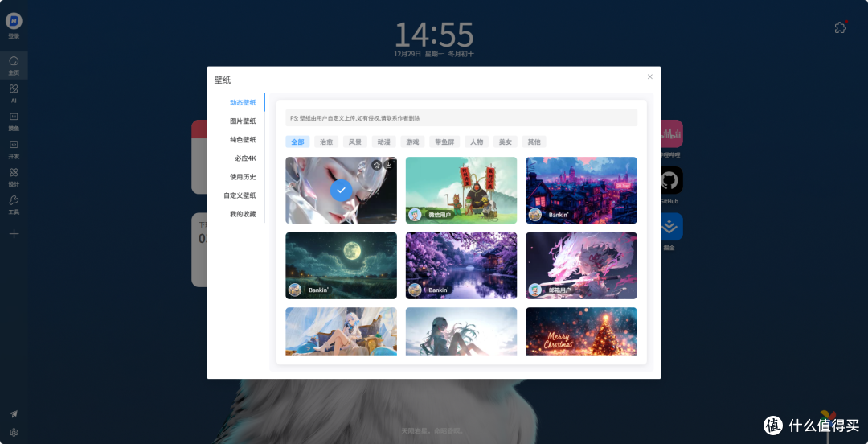The height and width of the screenshot is (444, 868).
Task: Select the anime girl on sofa wallpaper
Action: pyautogui.click(x=341, y=331)
